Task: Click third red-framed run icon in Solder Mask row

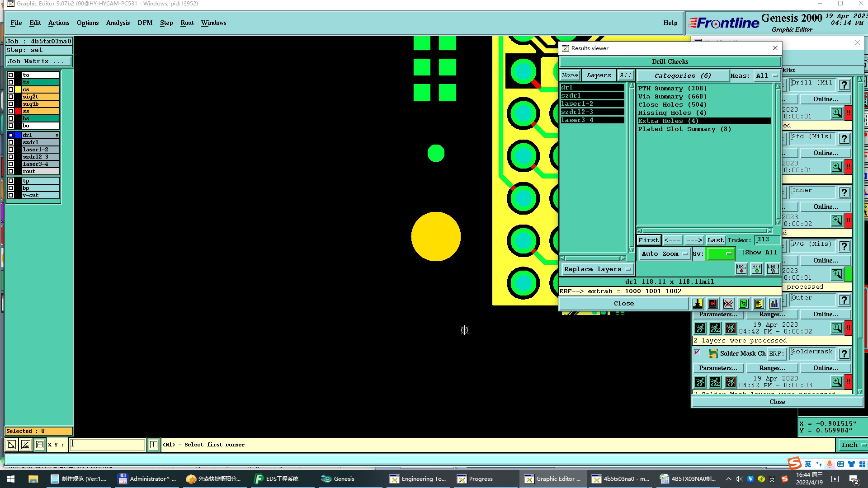Action: pos(731,382)
